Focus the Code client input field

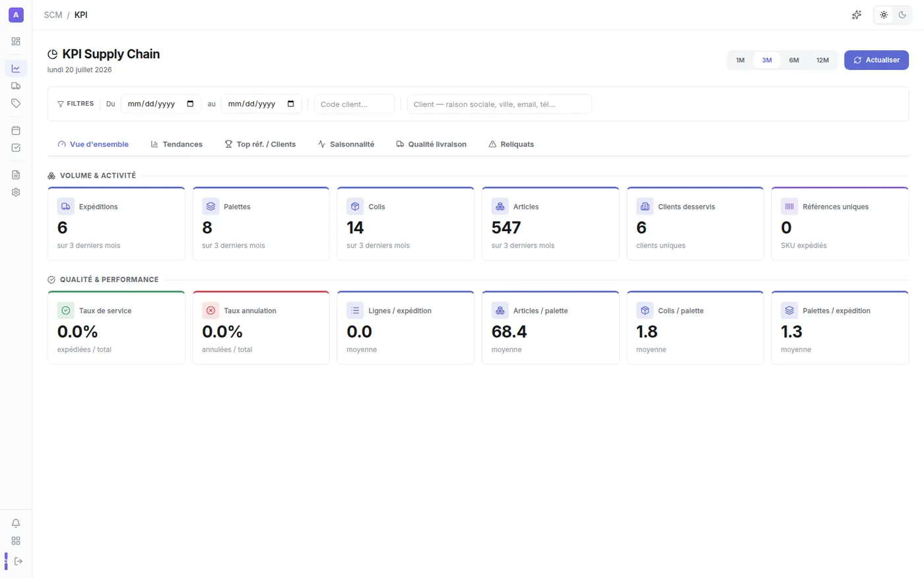(x=354, y=104)
